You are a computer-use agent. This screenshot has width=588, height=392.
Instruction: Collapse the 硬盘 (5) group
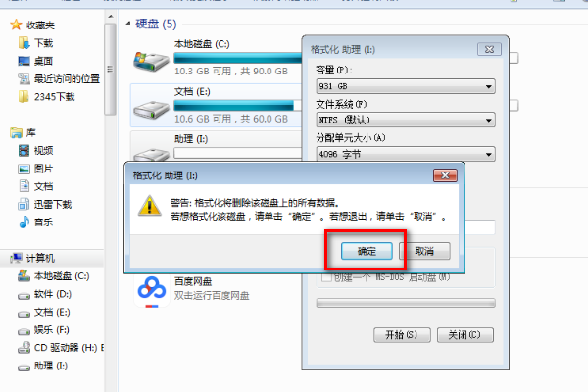128,24
